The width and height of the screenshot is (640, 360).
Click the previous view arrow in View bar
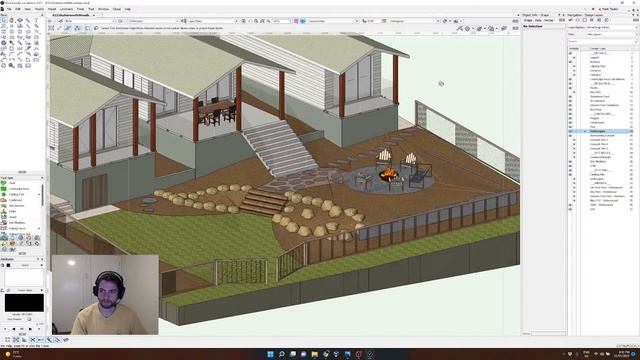point(50,21)
